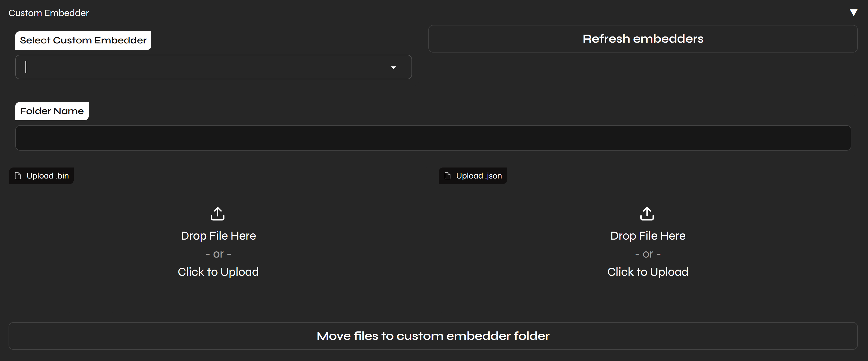The image size is (868, 361).
Task: Select "Drop File Here" text under Upload .bin
Action: click(218, 236)
